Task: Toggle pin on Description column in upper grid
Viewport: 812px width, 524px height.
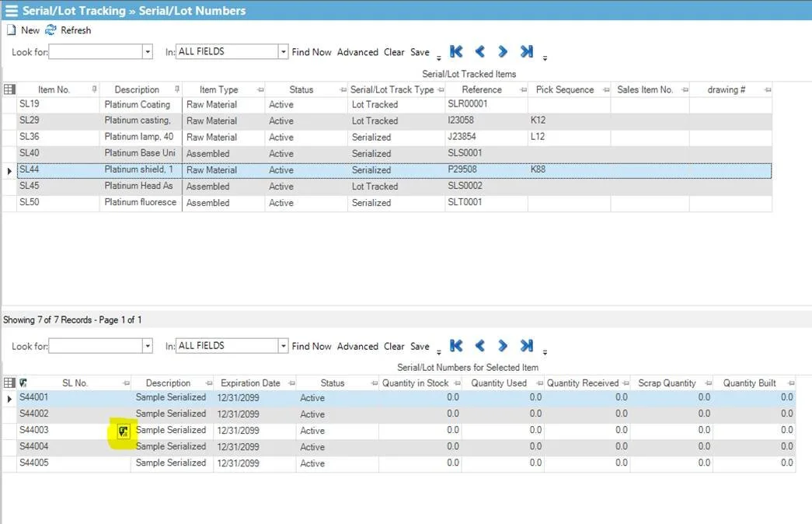Action: 177,89
